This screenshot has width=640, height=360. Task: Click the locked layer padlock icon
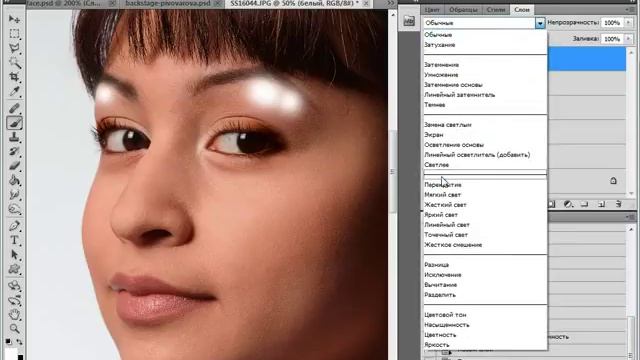click(613, 180)
